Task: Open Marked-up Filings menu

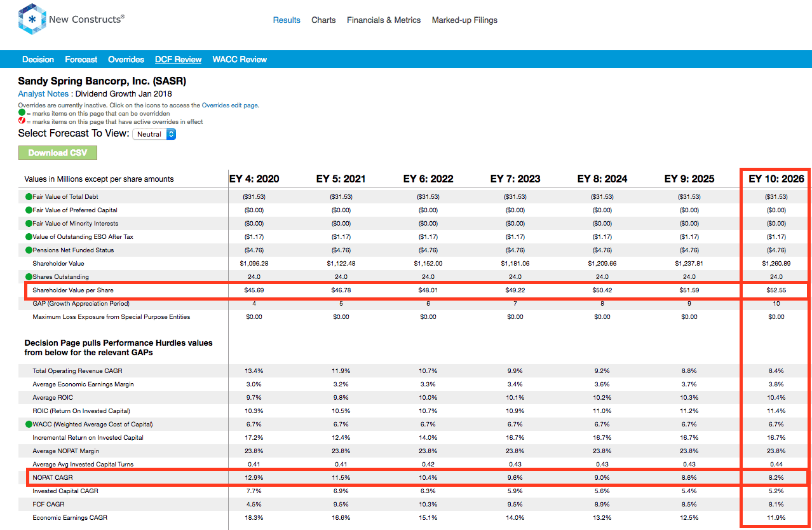Action: (x=464, y=20)
